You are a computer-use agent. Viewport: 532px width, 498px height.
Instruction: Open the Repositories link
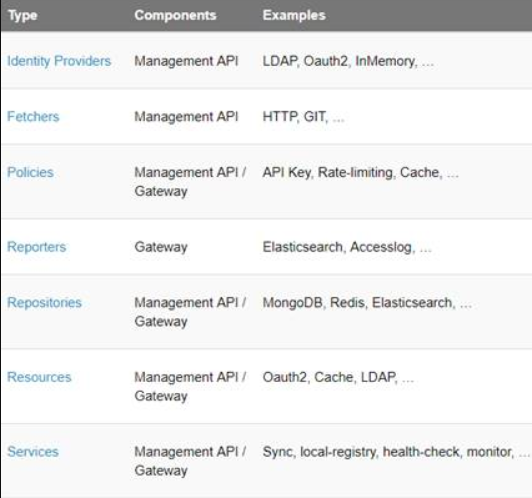pos(44,303)
